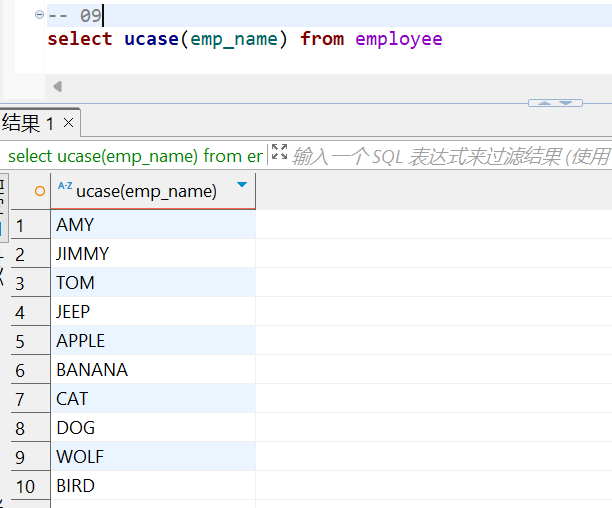Click the select statement text above grid
The height and width of the screenshot is (508, 612).
pos(135,155)
